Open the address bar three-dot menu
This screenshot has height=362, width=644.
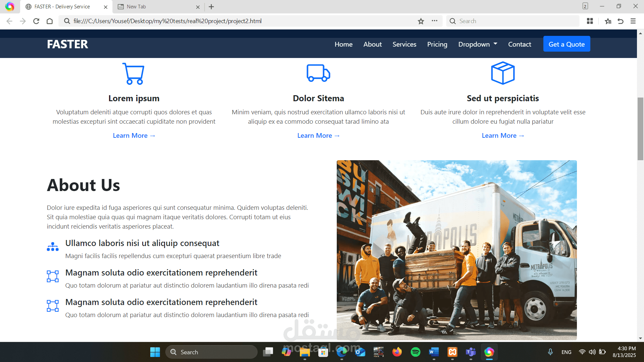(435, 21)
